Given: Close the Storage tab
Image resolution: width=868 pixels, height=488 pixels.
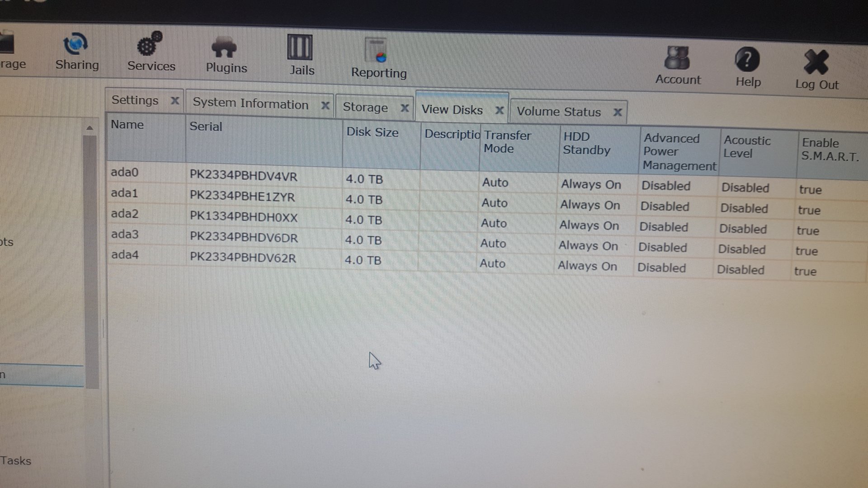Looking at the screenshot, I should pyautogui.click(x=405, y=108).
